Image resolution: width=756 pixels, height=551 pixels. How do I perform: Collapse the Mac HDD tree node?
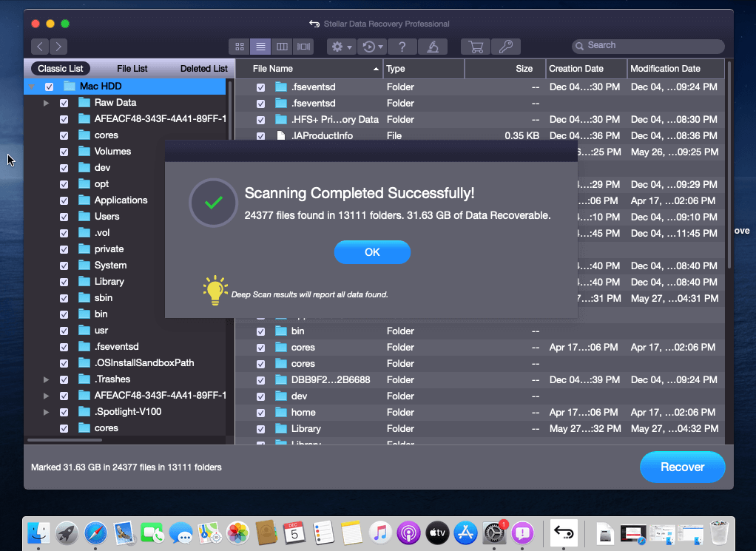point(31,87)
